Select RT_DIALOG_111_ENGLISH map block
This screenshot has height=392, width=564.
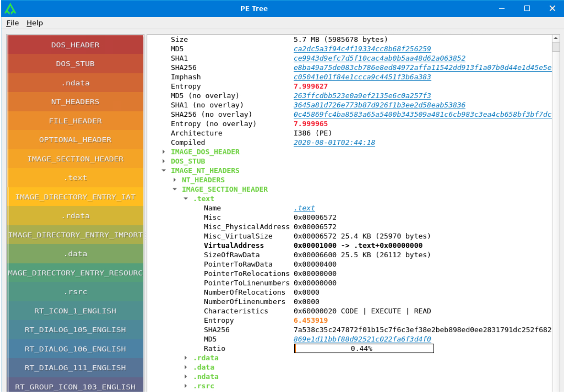(x=75, y=368)
